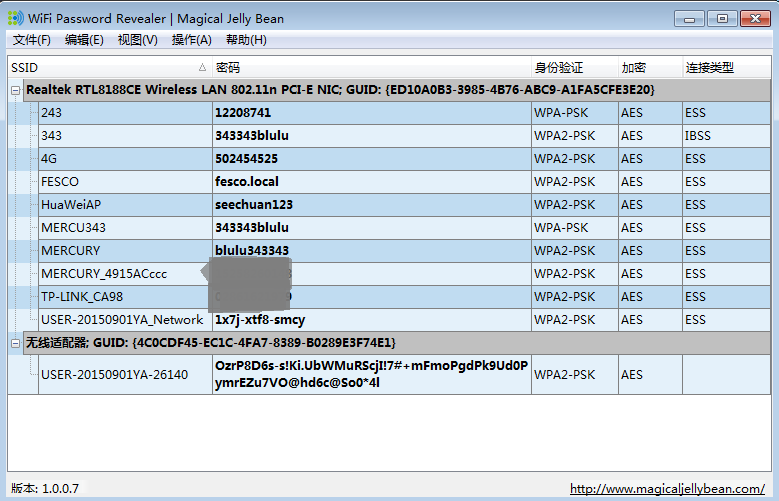Click the password 502454525
Image resolution: width=779 pixels, height=501 pixels.
pos(246,159)
